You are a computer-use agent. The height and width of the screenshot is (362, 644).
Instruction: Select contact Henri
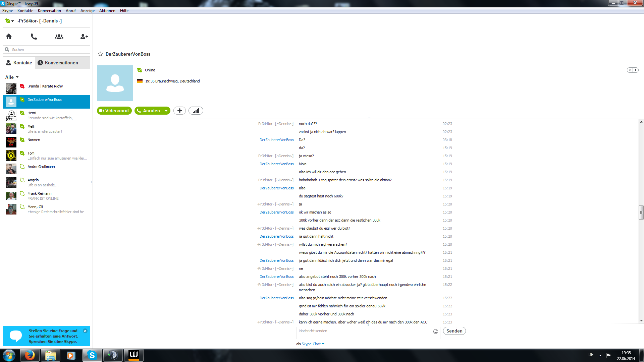(x=46, y=115)
